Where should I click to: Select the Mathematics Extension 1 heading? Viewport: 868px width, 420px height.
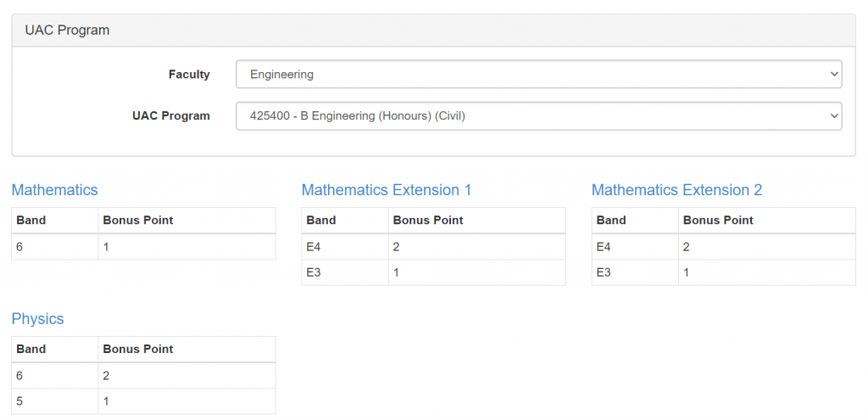click(x=386, y=190)
